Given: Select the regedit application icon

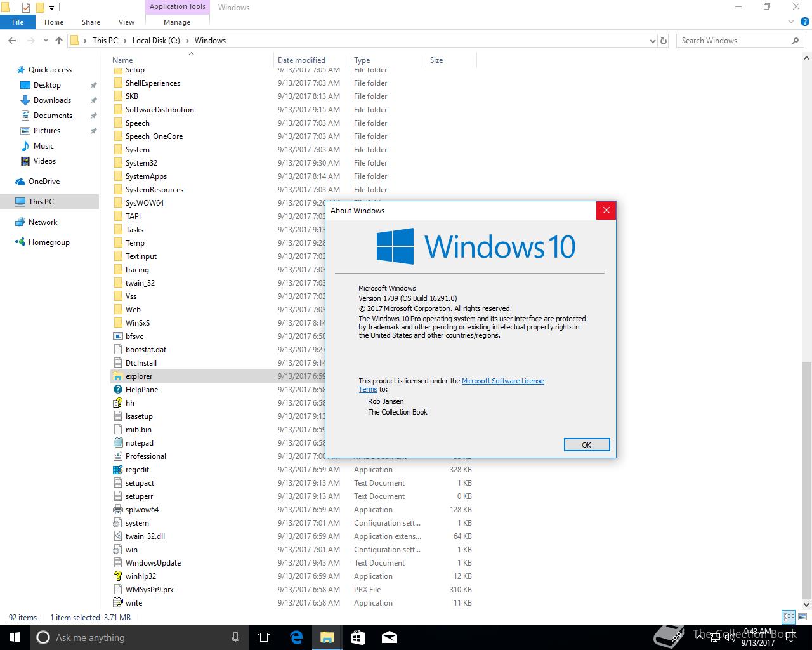Looking at the screenshot, I should point(117,470).
